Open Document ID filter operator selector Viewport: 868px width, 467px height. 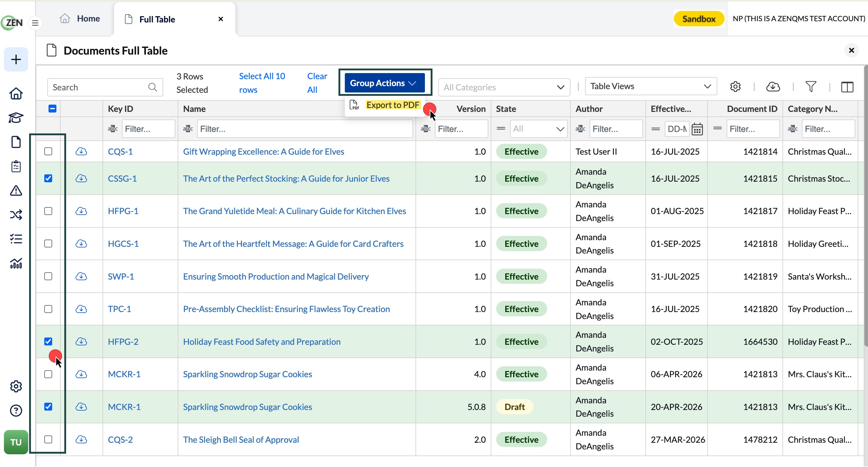pos(718,129)
